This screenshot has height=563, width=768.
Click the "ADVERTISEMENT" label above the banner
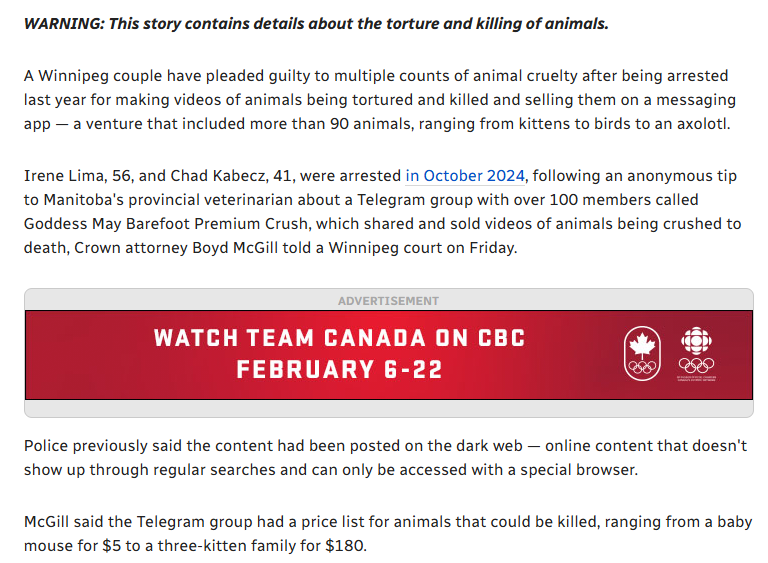coord(388,301)
